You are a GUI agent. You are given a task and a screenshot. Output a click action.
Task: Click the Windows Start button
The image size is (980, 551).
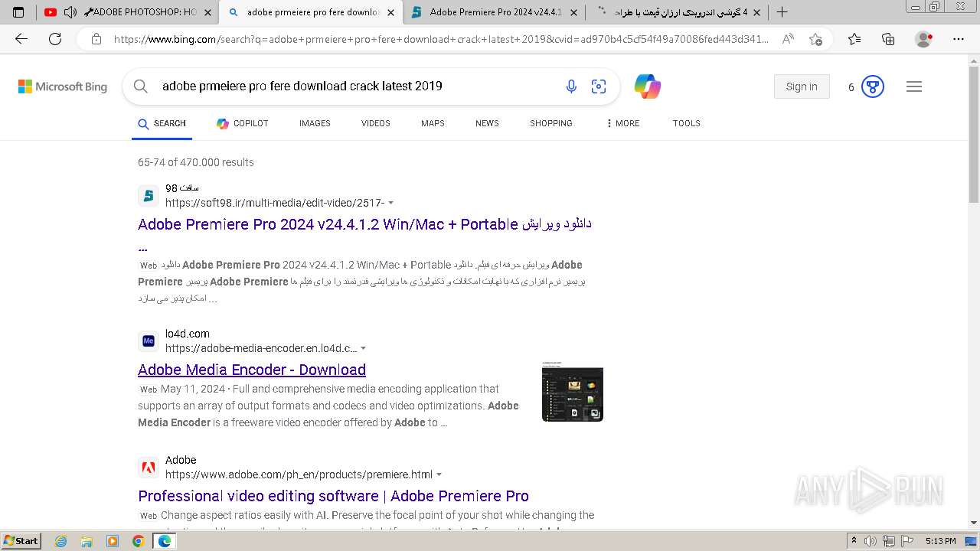21,541
